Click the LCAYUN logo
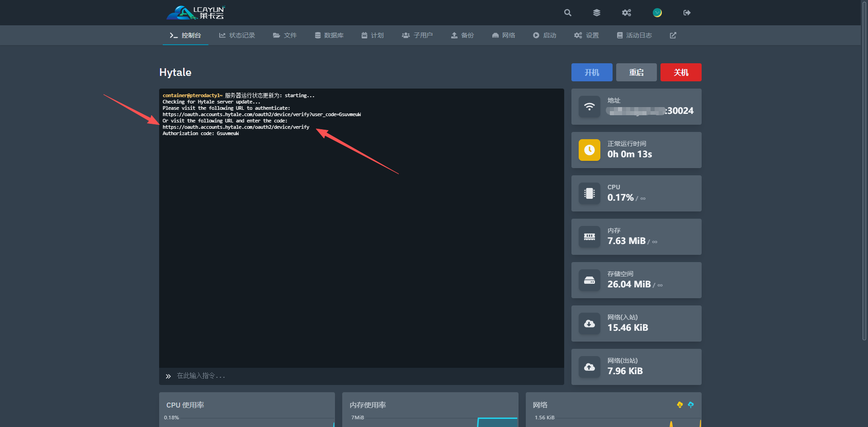The image size is (868, 427). coord(196,13)
